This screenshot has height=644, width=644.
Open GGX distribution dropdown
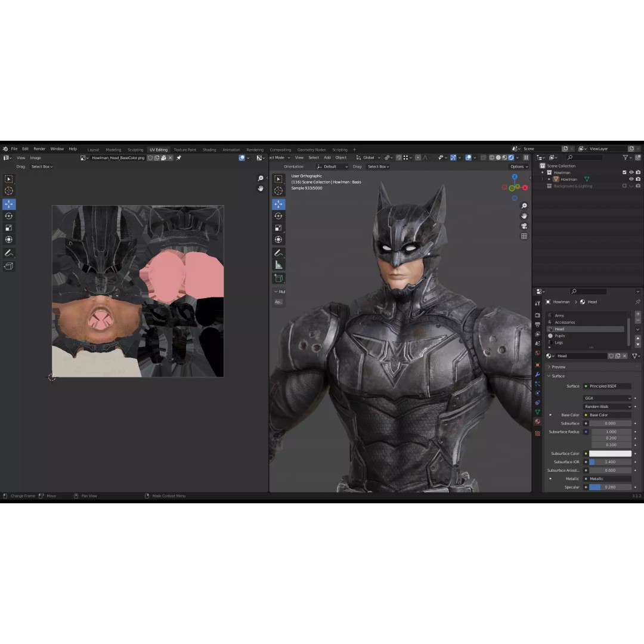[608, 398]
